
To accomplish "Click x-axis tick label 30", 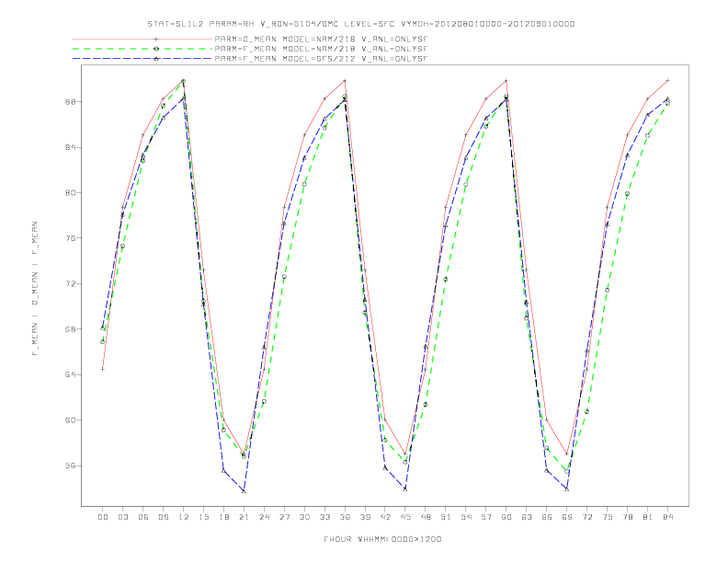I will [304, 517].
